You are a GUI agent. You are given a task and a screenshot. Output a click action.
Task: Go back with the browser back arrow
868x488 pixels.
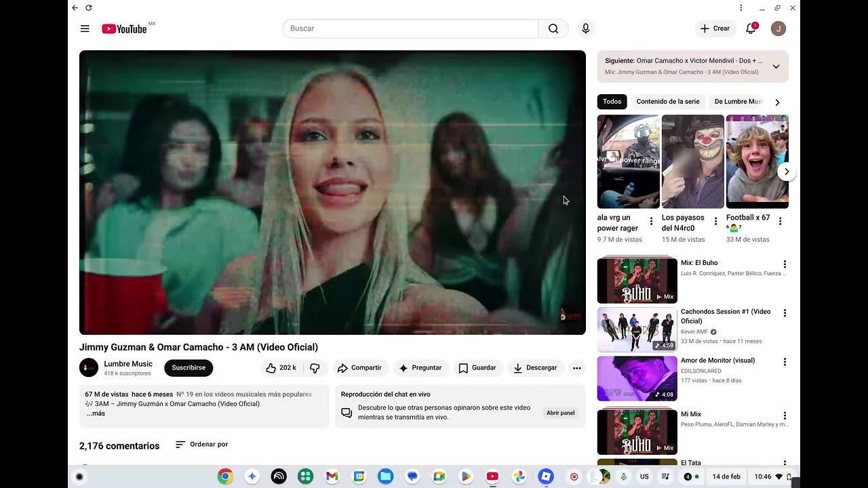click(x=75, y=7)
